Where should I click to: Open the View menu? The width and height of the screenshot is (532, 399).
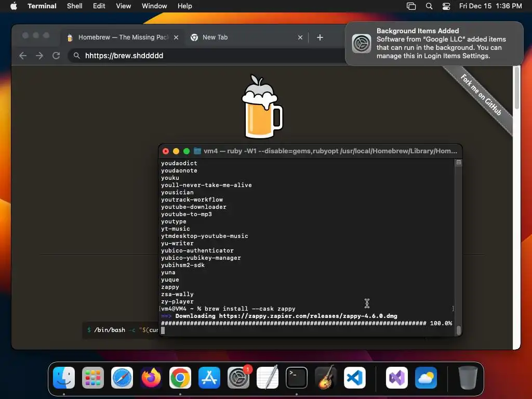pos(123,6)
